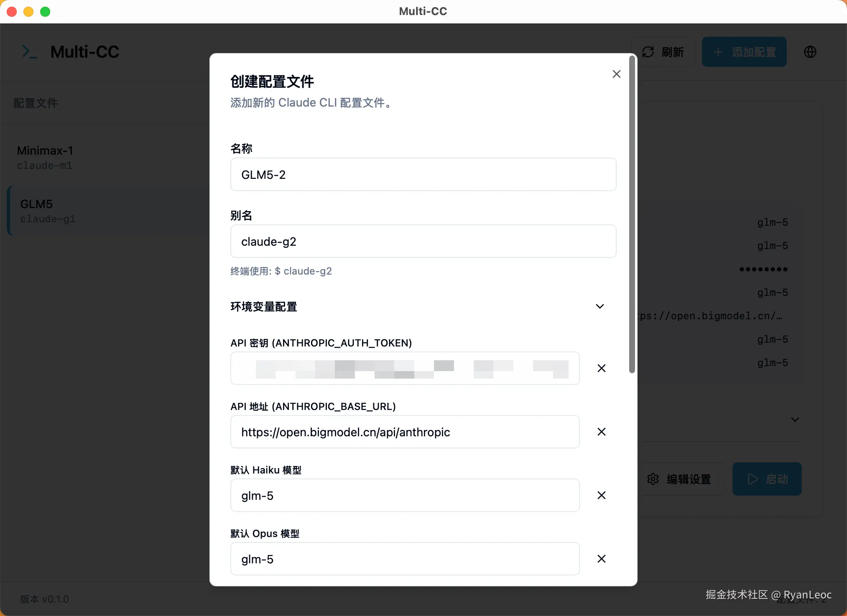
Task: Delete the default Opus model field
Action: [601, 559]
